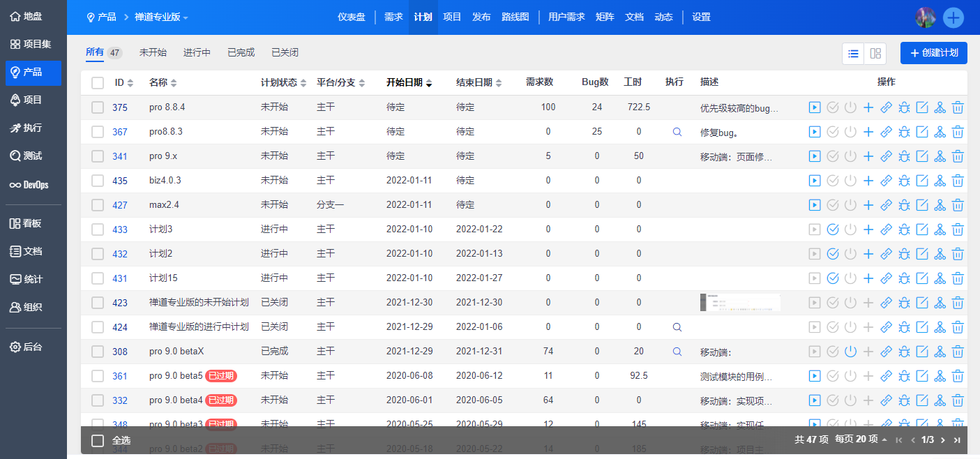Viewport: 980px width, 459px height.
Task: Link stories to plan pro 9.x
Action: [x=887, y=156]
